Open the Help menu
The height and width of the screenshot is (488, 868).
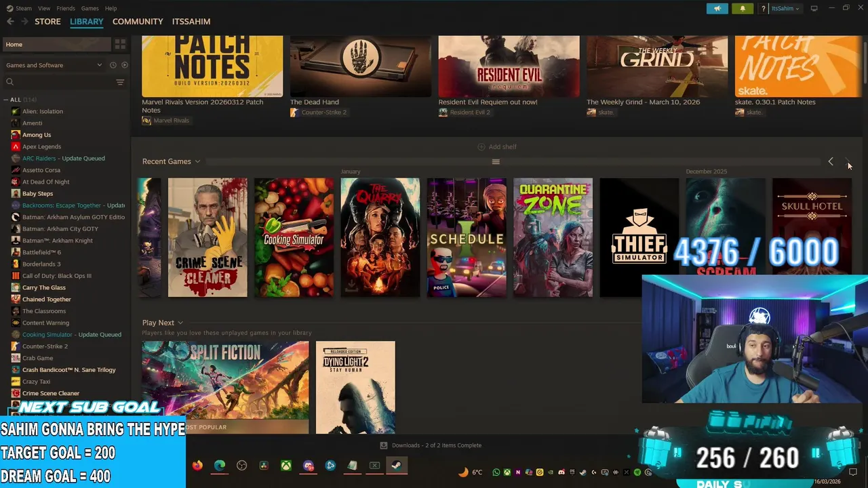(111, 8)
